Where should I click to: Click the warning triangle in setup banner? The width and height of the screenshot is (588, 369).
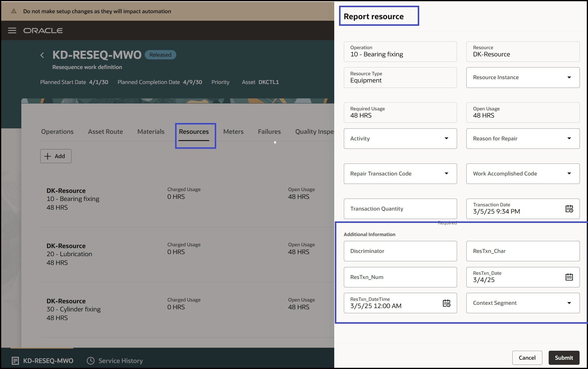(x=13, y=11)
